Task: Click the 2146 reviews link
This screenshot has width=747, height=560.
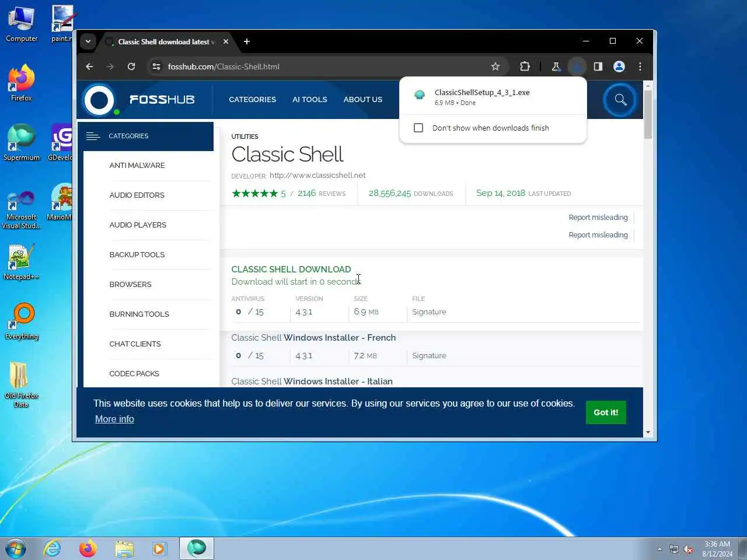Action: click(322, 194)
